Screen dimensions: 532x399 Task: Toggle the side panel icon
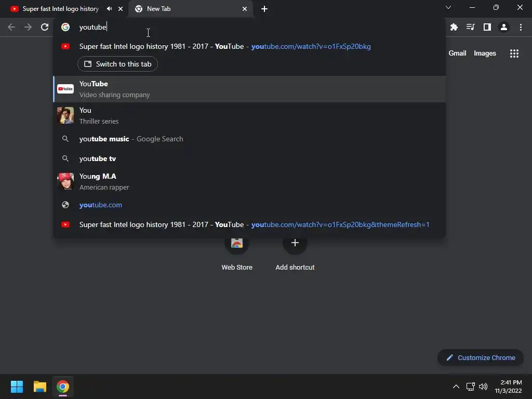pyautogui.click(x=487, y=27)
